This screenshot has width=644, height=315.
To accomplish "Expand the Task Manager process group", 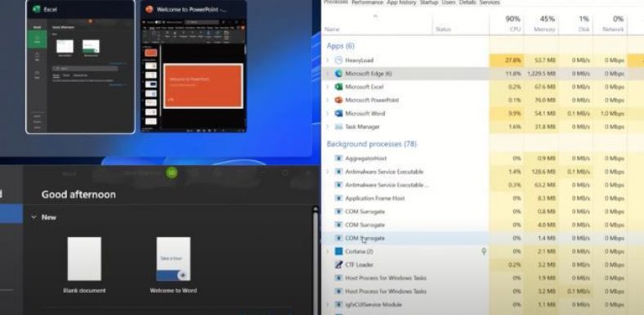I will coord(328,127).
